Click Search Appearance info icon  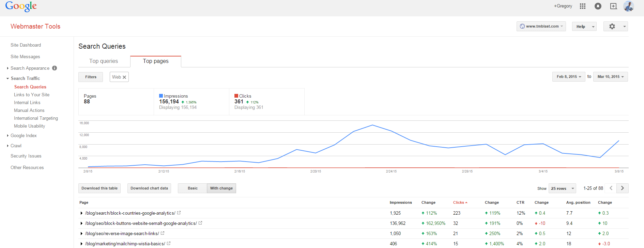55,68
